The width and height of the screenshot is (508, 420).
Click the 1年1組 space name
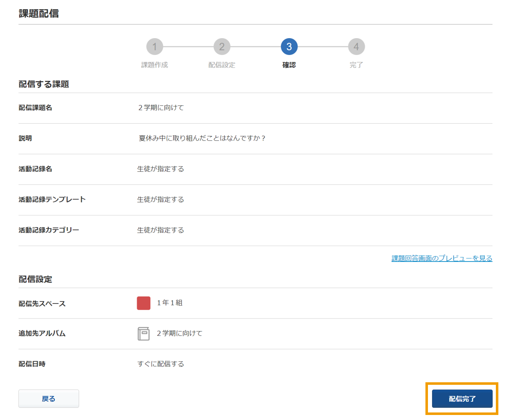[170, 303]
